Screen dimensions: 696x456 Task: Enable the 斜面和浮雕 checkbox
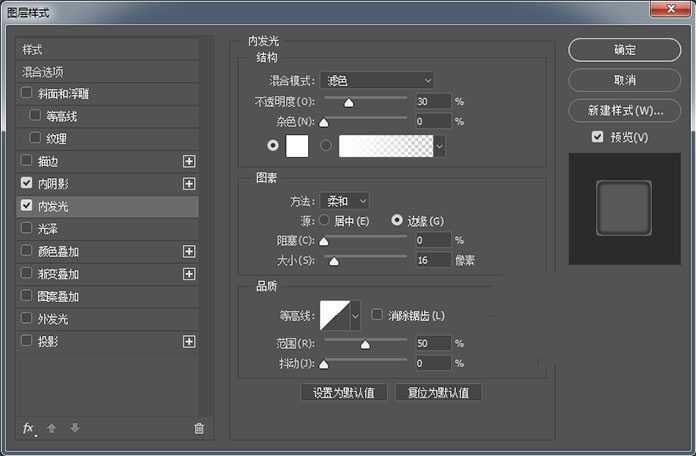click(x=27, y=94)
